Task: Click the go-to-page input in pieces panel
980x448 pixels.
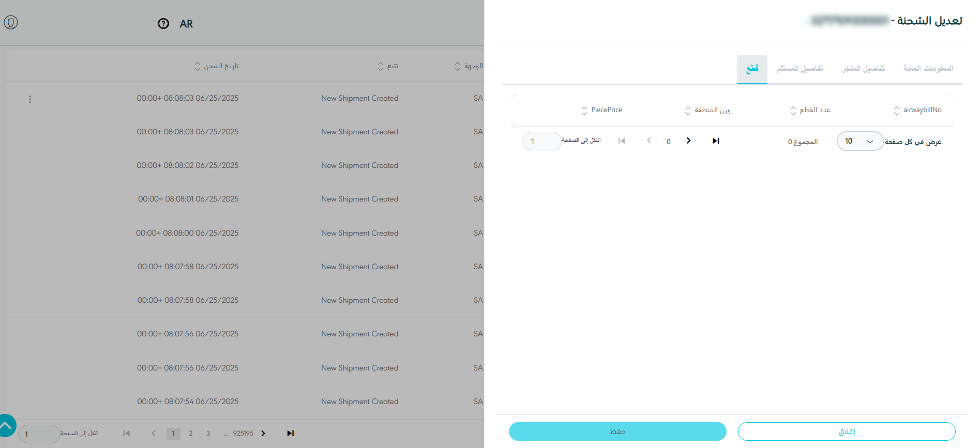Action: pyautogui.click(x=541, y=142)
